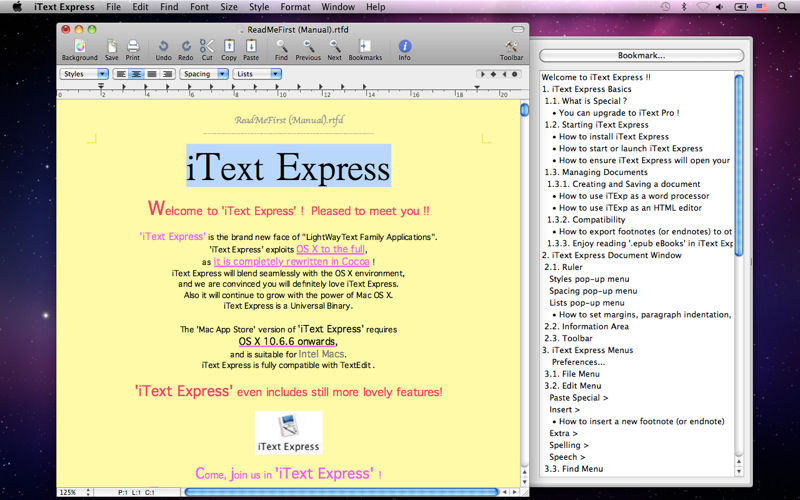Set center text alignment
Image resolution: width=800 pixels, height=500 pixels.
point(136,74)
